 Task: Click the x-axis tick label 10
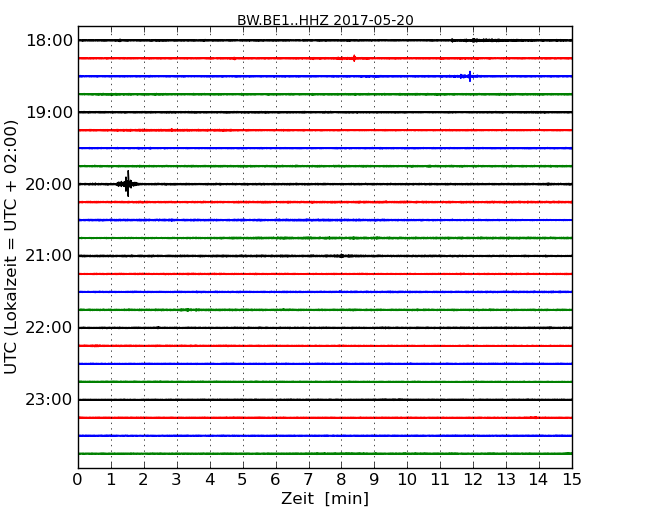coord(407,480)
